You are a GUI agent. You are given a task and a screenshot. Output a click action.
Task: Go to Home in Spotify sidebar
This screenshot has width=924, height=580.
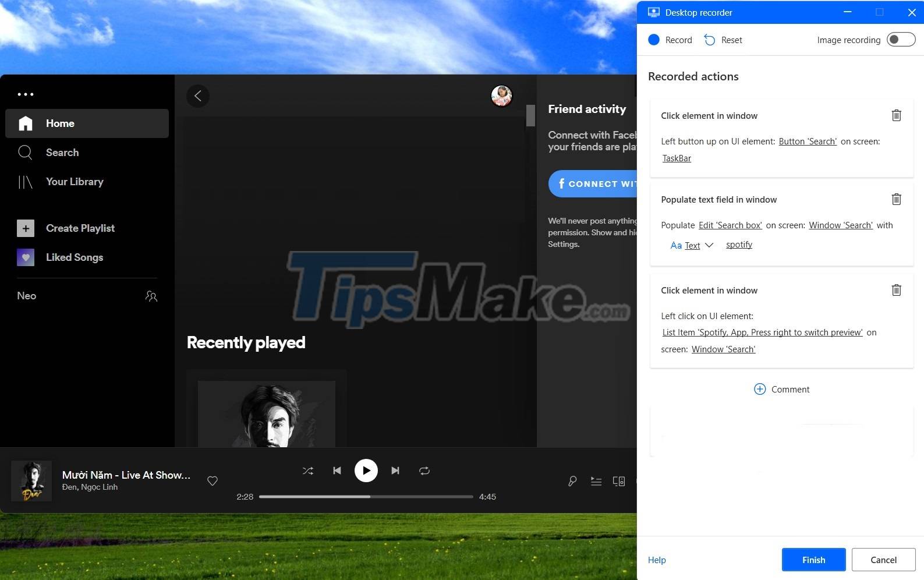(87, 123)
